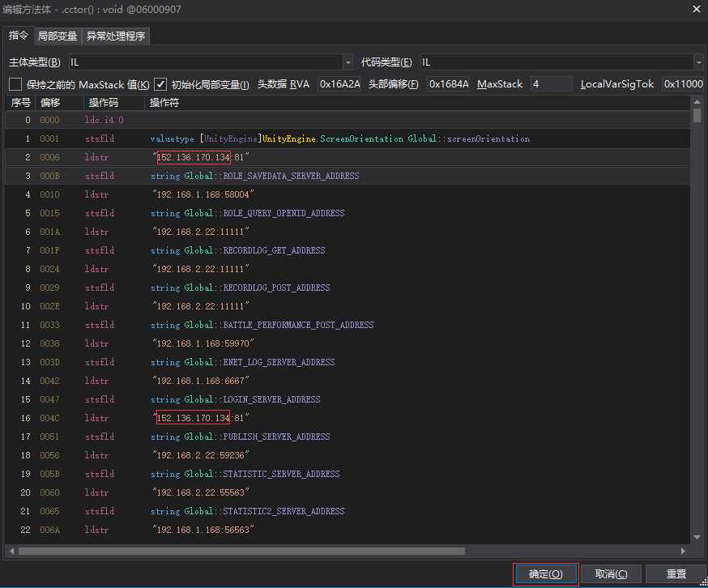The image size is (708, 588).
Task: Click the MaxStack value field
Action: coord(551,84)
